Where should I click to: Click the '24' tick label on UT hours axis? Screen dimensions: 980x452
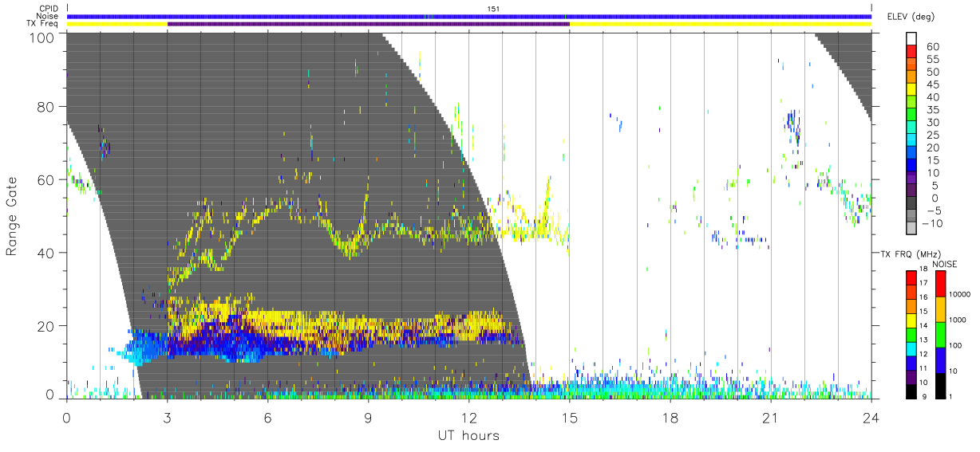tap(871, 416)
